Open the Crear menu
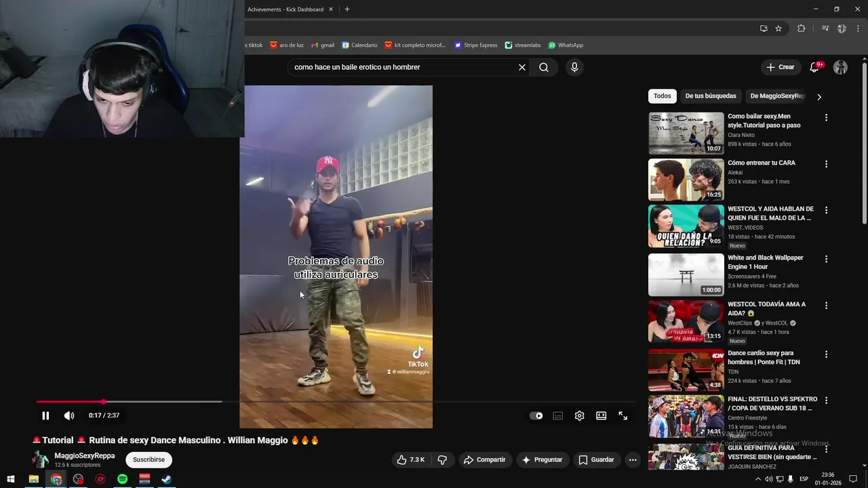 click(x=781, y=67)
